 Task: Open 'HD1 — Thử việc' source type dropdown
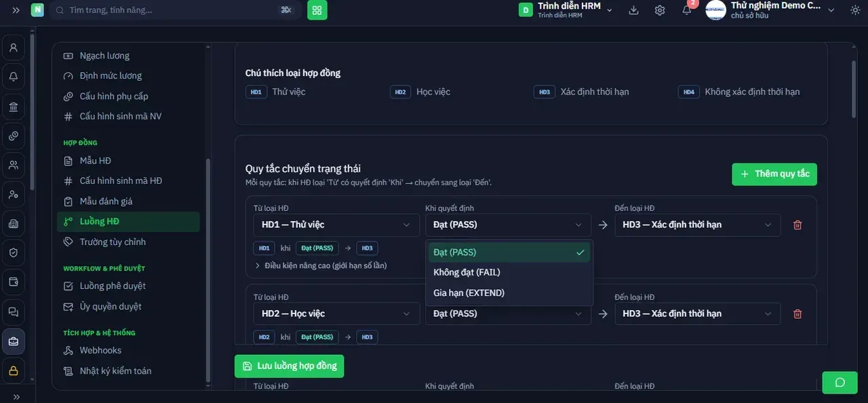tap(336, 225)
